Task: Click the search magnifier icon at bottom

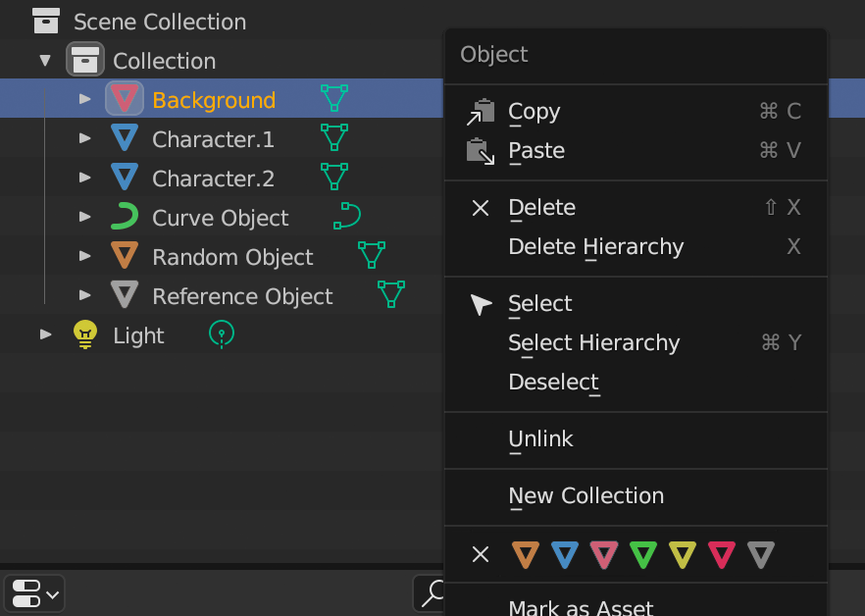Action: [x=433, y=593]
